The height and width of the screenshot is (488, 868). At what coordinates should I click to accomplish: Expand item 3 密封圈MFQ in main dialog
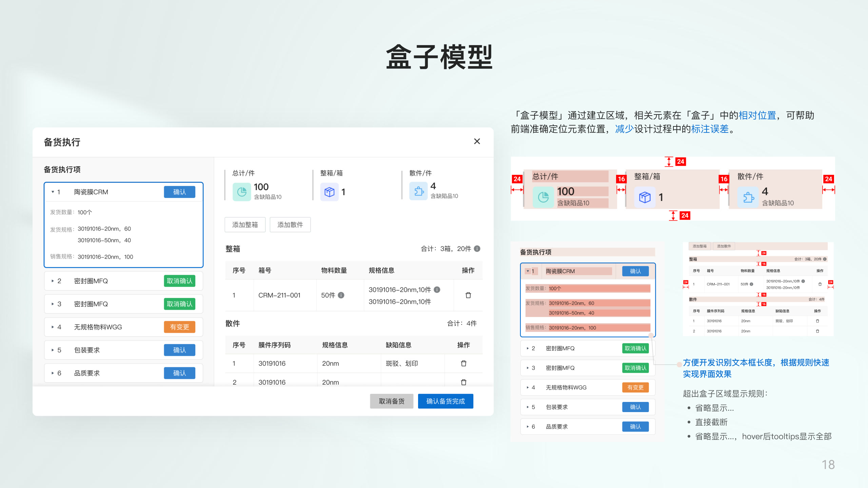53,304
